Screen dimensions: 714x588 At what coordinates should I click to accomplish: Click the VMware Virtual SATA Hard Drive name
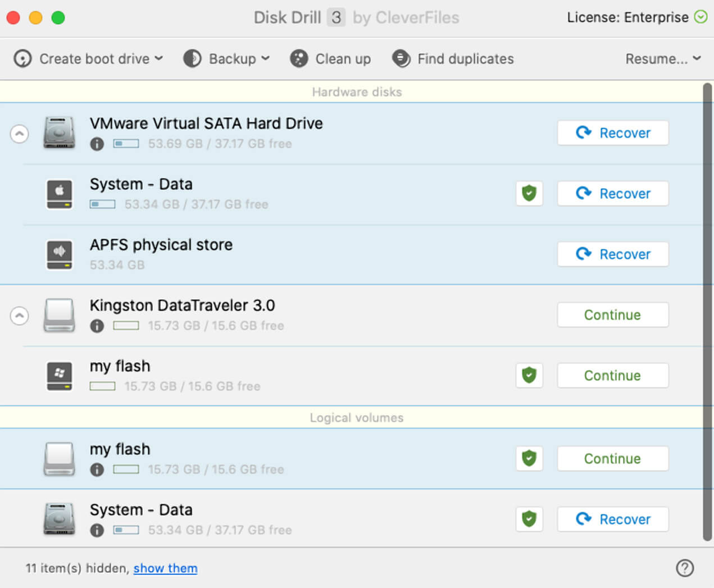tap(206, 124)
